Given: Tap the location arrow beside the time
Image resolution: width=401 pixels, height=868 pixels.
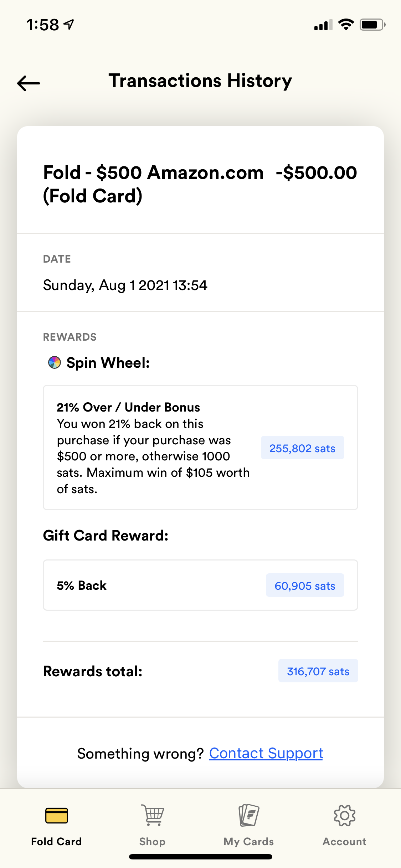Looking at the screenshot, I should (x=69, y=25).
